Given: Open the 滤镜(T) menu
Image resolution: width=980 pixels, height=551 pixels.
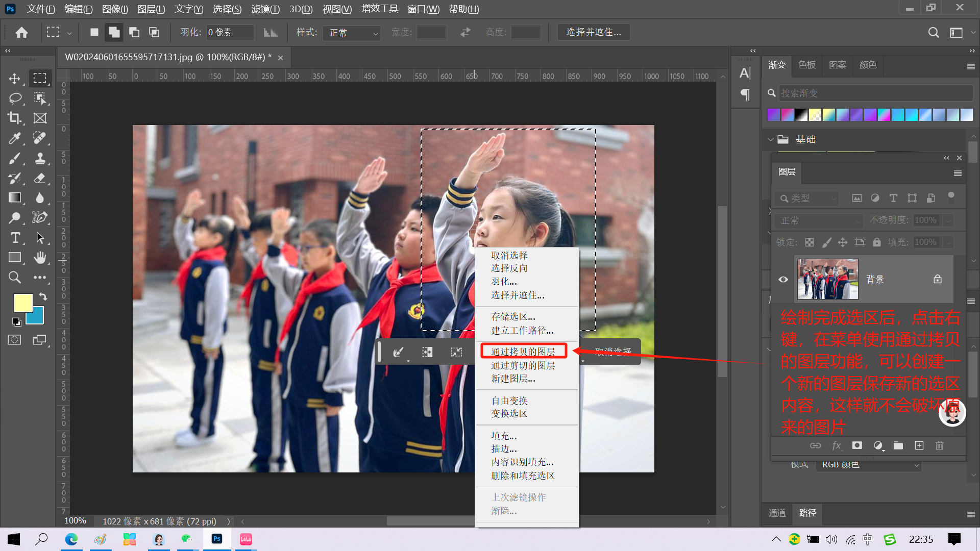Looking at the screenshot, I should click(x=265, y=9).
